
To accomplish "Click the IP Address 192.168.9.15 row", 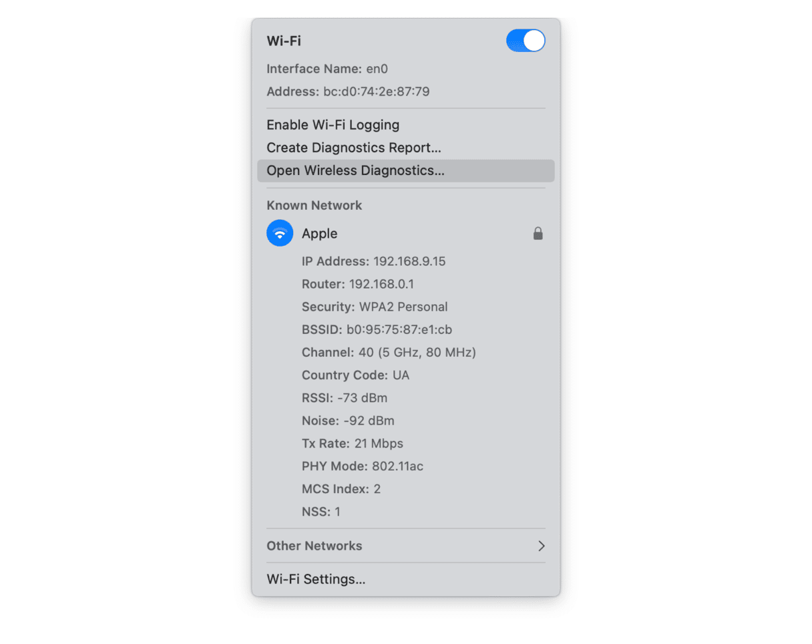I will tap(373, 261).
